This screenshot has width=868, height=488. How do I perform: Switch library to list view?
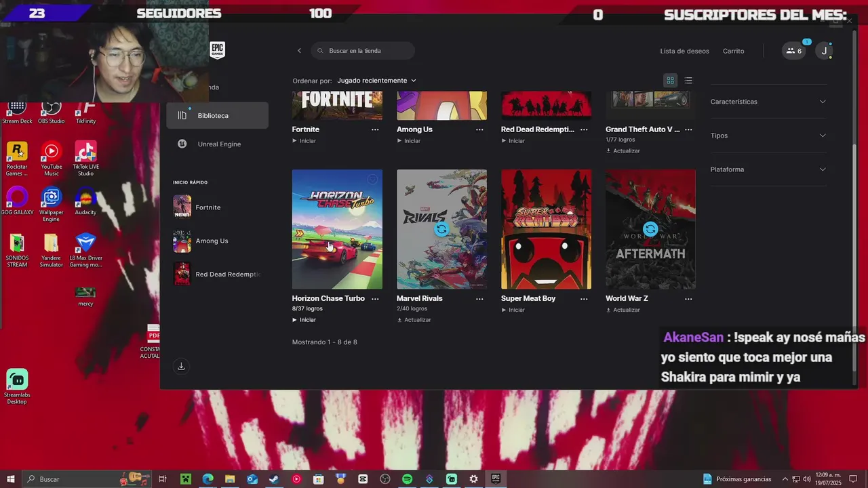click(x=688, y=81)
